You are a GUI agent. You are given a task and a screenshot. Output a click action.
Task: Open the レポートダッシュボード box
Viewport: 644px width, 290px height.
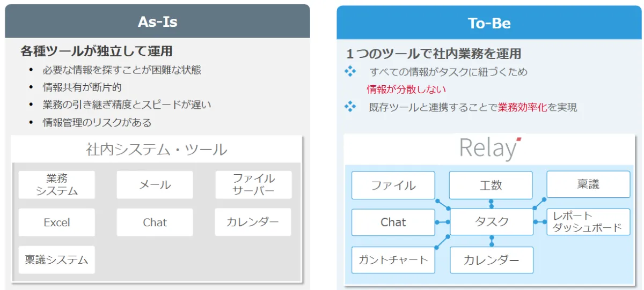pos(588,222)
